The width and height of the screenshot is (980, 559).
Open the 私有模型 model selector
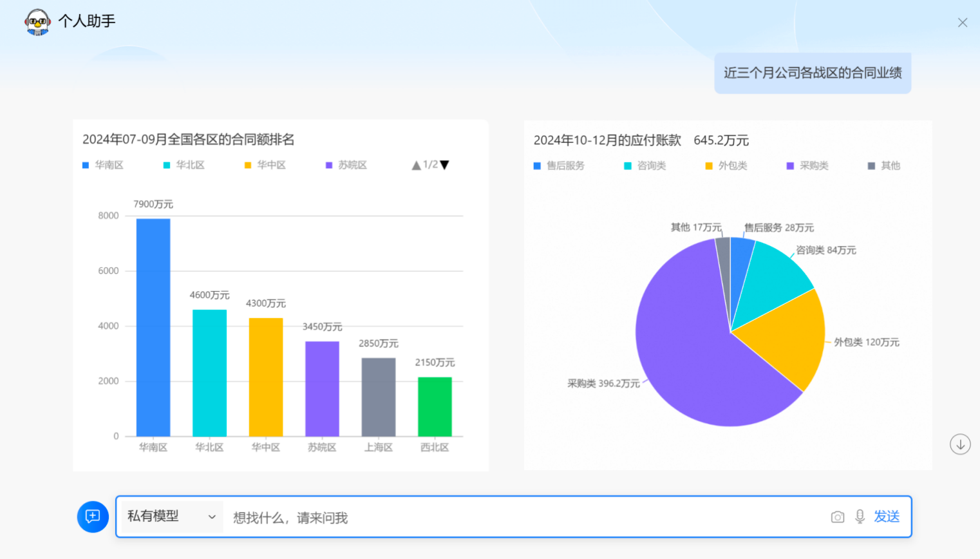(x=169, y=516)
